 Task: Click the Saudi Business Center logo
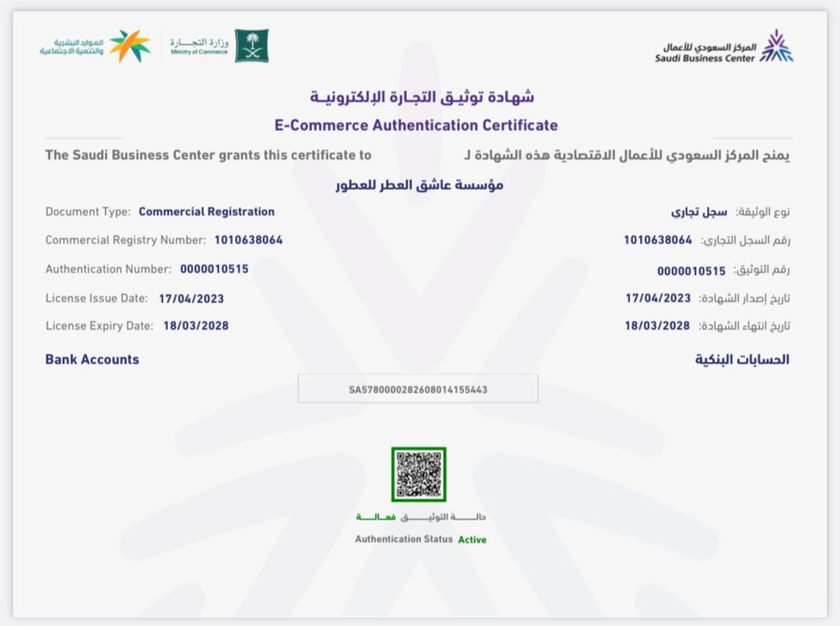tap(776, 46)
